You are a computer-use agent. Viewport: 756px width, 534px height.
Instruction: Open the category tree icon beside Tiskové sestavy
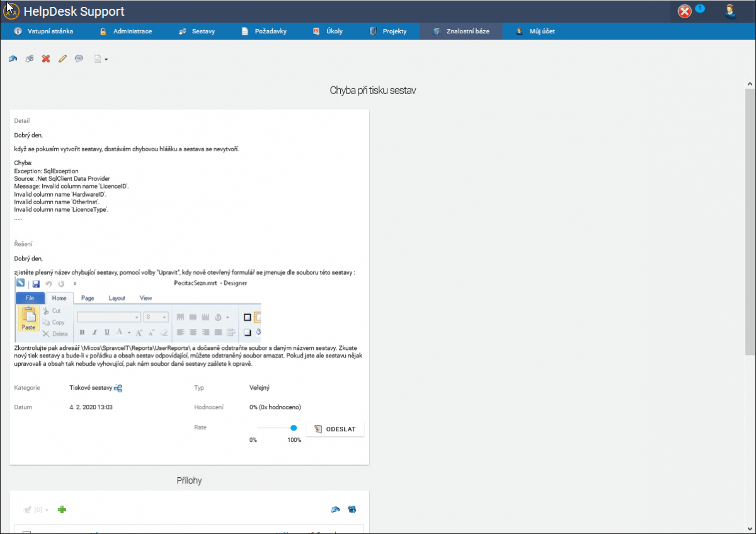(x=118, y=388)
